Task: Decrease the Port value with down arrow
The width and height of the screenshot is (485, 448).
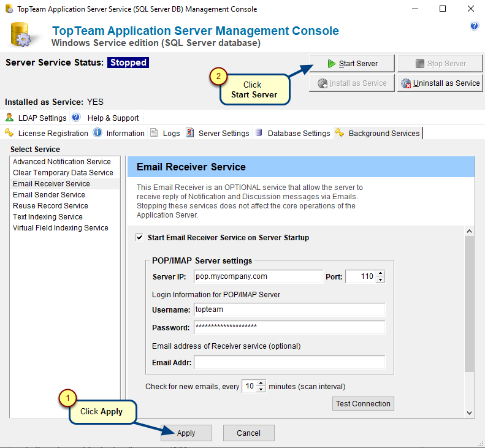Action: coord(380,279)
